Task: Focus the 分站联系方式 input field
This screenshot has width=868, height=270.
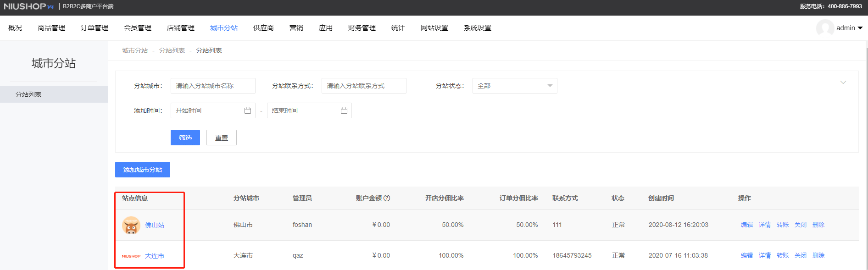Action: (364, 86)
